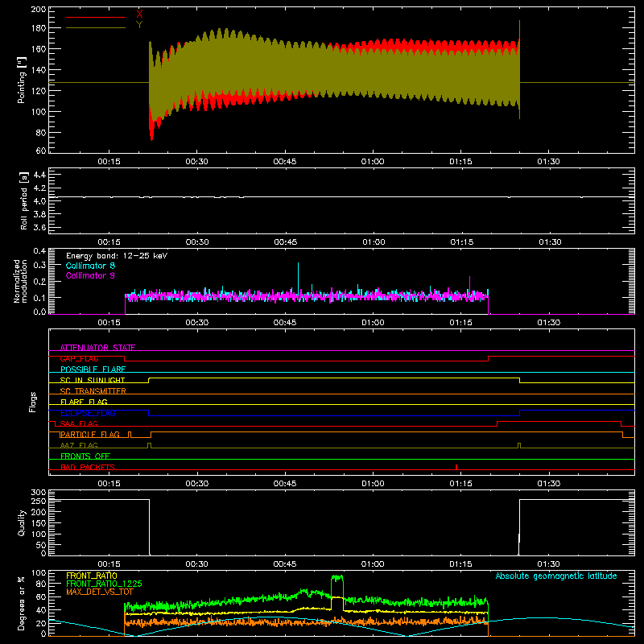Click the 200 label on Pointing axis
This screenshot has width=644, height=644.
(39, 9)
